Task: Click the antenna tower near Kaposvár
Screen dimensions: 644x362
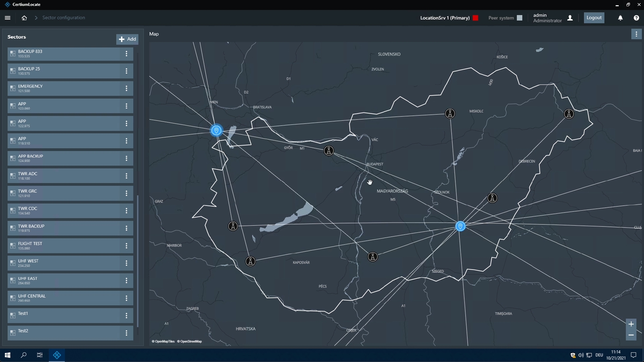Action: pyautogui.click(x=250, y=261)
